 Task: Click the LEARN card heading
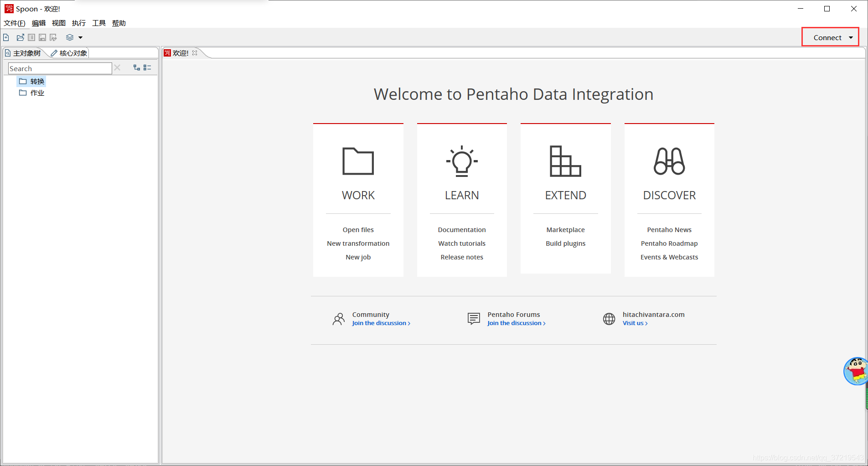[462, 195]
